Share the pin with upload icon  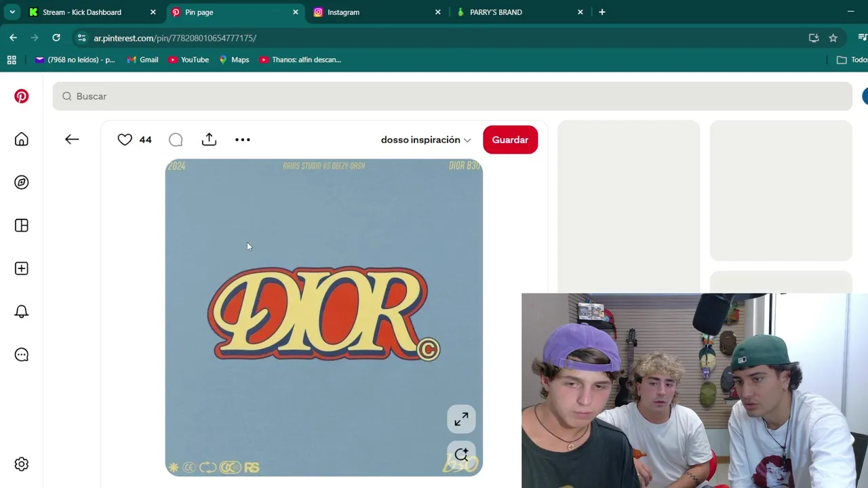209,140
